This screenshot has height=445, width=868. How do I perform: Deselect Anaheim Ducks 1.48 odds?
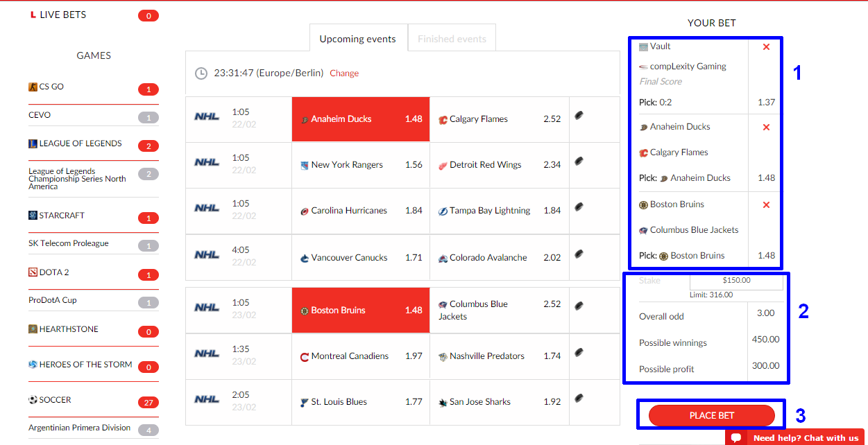tap(361, 119)
